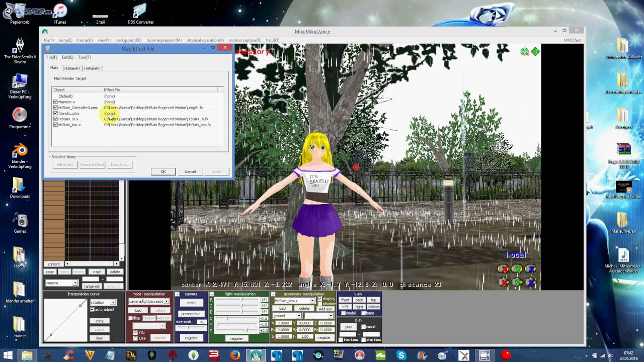
Task: Toggle the accessory display checkbox
Action: tap(320, 299)
